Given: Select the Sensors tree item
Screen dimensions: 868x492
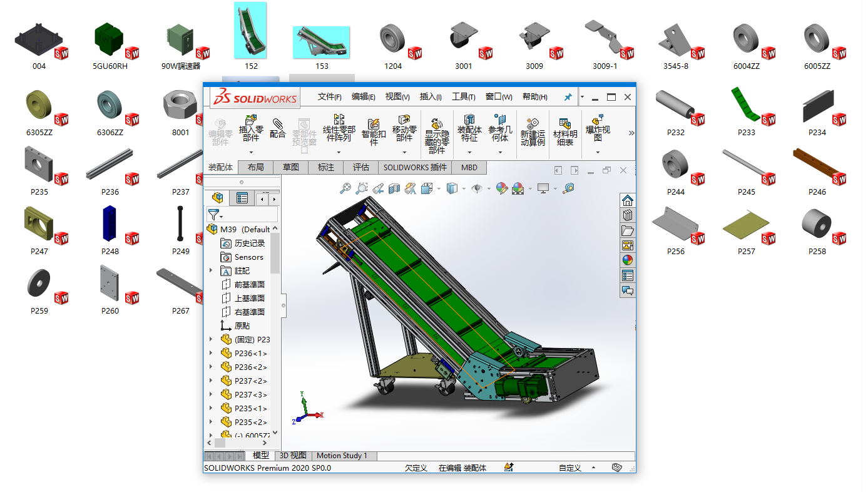Looking at the screenshot, I should click(242, 257).
